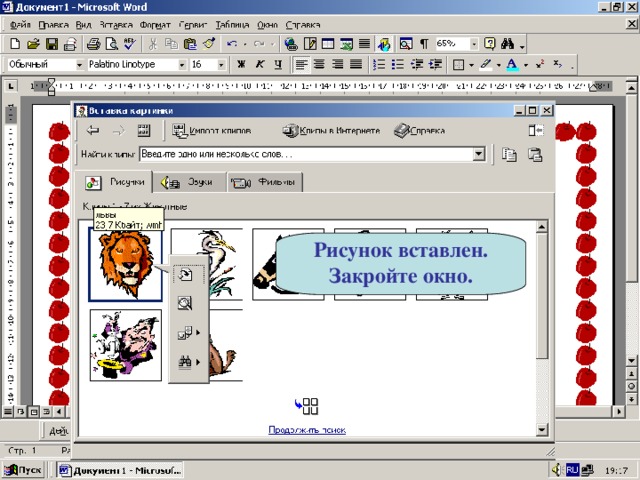The width and height of the screenshot is (640, 480).
Task: Click the Insert clip icon in the popup
Action: [185, 274]
